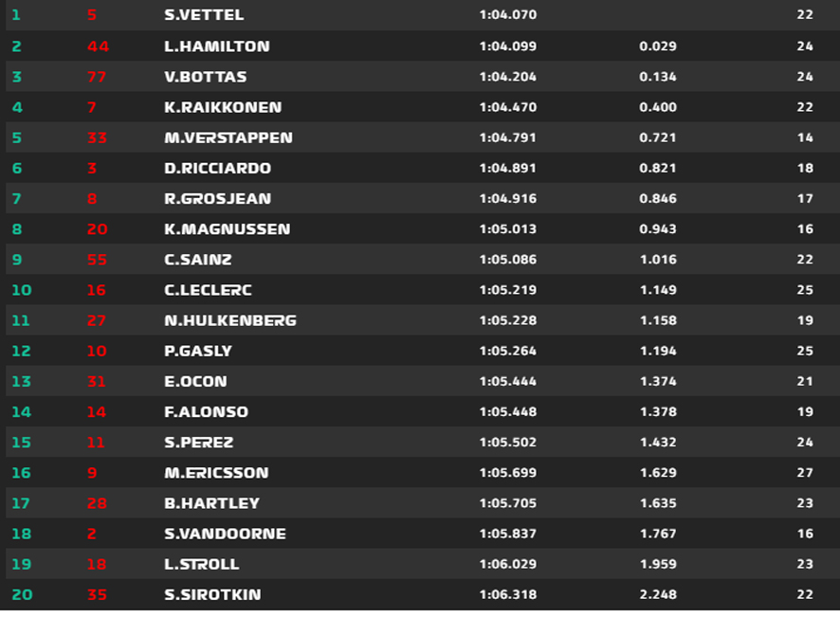Click driver name S.VETTEL
The width and height of the screenshot is (840, 635).
tap(204, 15)
